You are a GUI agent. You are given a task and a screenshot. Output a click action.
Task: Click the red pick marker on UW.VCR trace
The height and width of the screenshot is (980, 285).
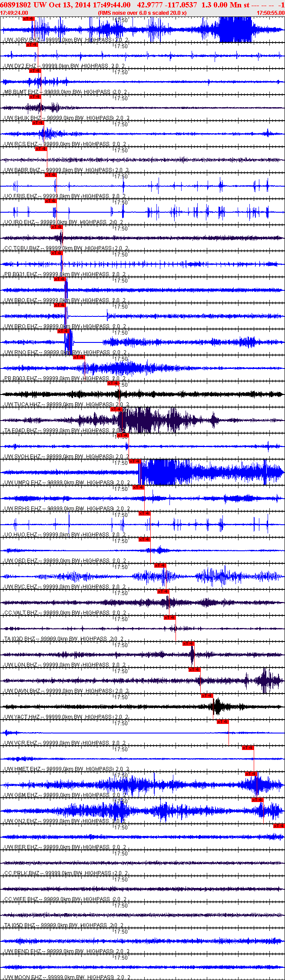[x=223, y=722]
